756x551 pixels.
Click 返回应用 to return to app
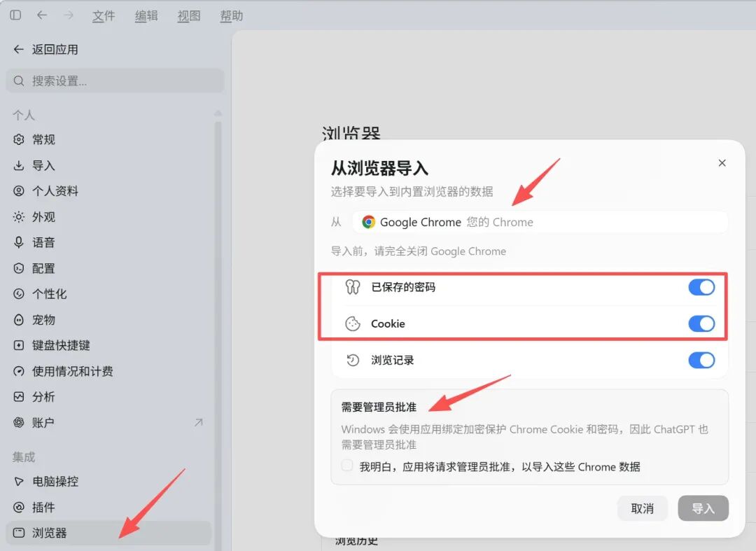tap(45, 49)
